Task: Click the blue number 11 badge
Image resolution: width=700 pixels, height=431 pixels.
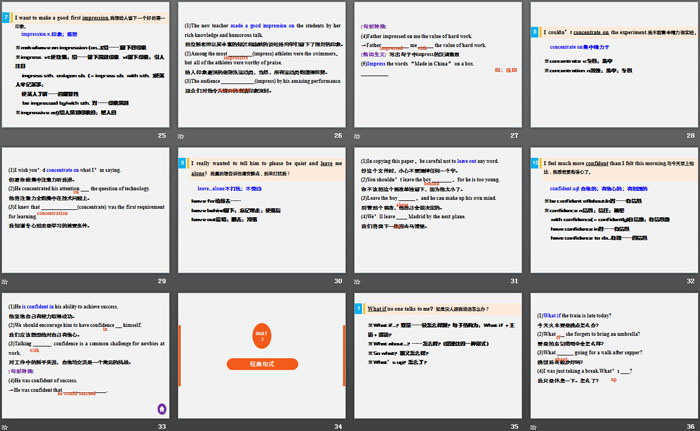Action: tap(359, 303)
